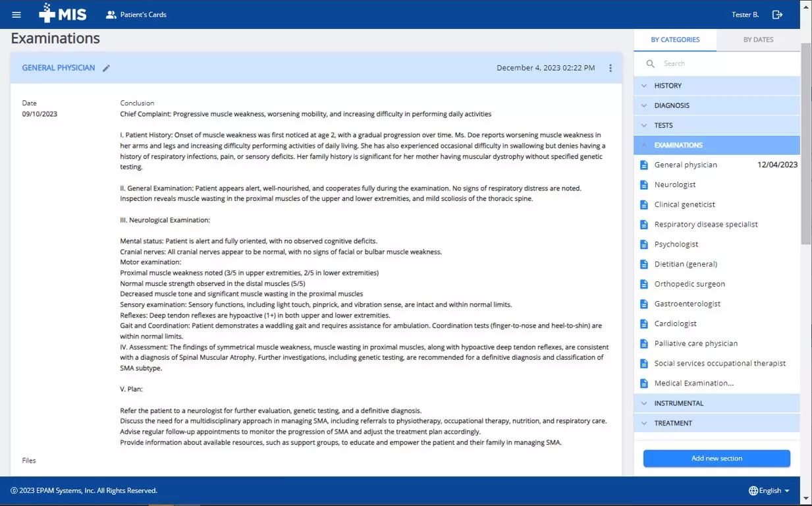Click the EPAM Systems copyright text

coord(84,491)
